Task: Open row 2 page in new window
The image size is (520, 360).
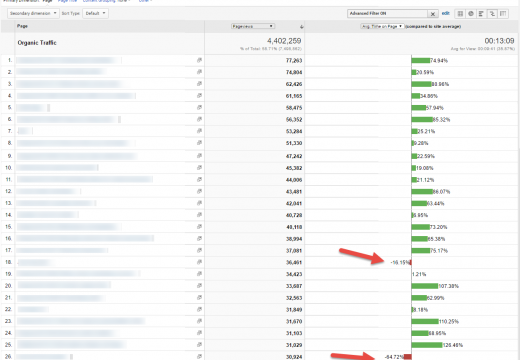Action: click(x=199, y=72)
